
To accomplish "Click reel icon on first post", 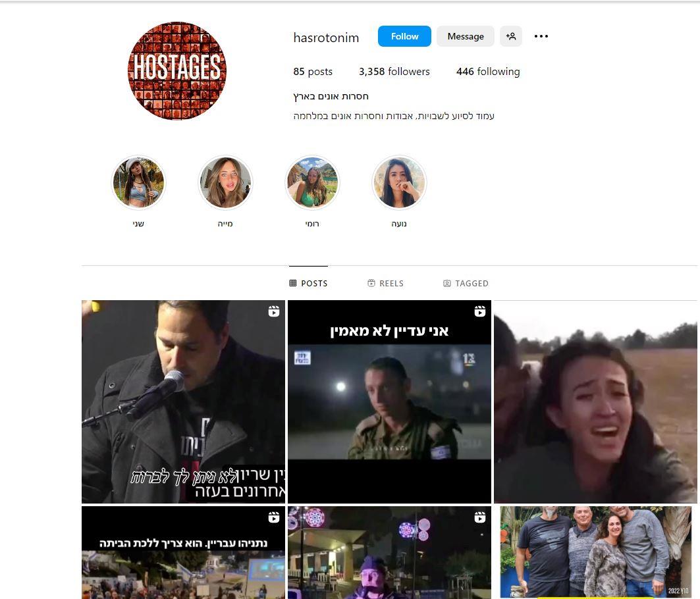I will point(274,311).
